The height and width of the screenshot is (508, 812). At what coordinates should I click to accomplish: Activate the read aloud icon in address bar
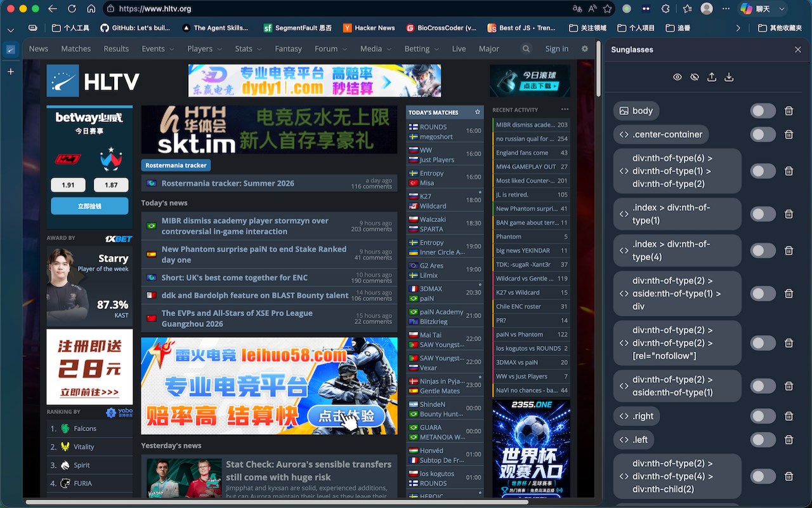(x=593, y=9)
